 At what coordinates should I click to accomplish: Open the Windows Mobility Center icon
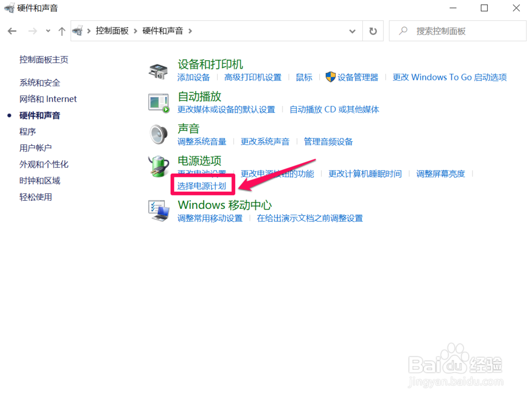(159, 210)
